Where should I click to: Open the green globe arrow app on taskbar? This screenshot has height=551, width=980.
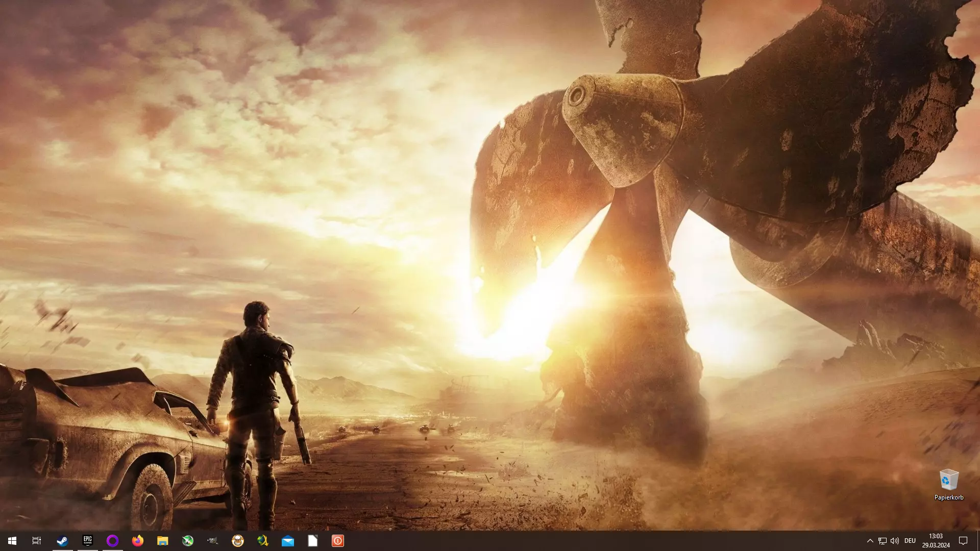click(x=188, y=541)
